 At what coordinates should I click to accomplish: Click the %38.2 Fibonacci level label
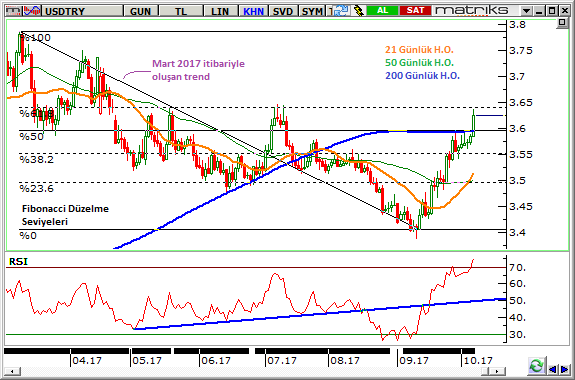[x=37, y=160]
